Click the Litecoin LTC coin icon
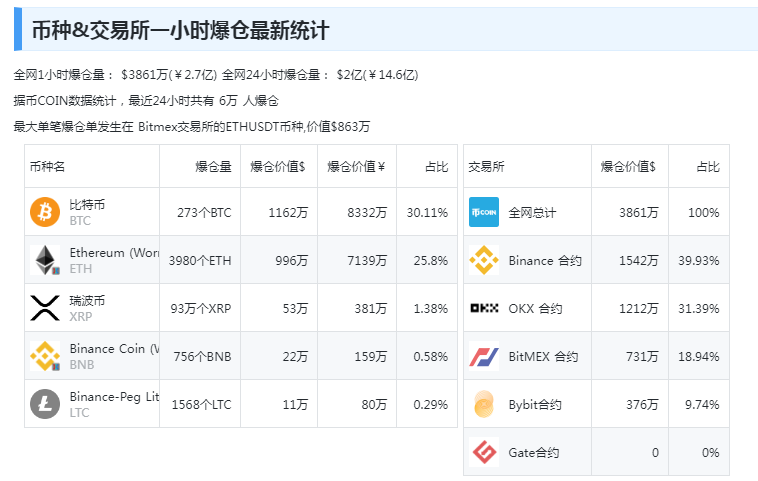 pyautogui.click(x=45, y=404)
